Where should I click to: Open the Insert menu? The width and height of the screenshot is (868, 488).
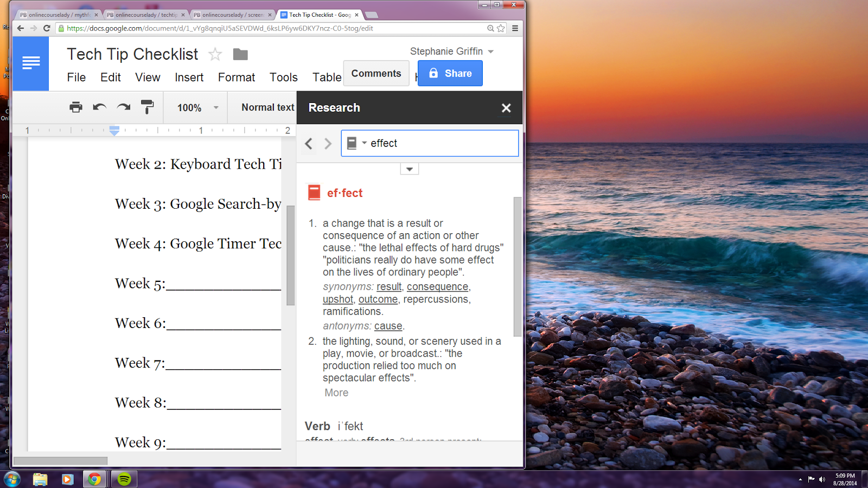[189, 78]
